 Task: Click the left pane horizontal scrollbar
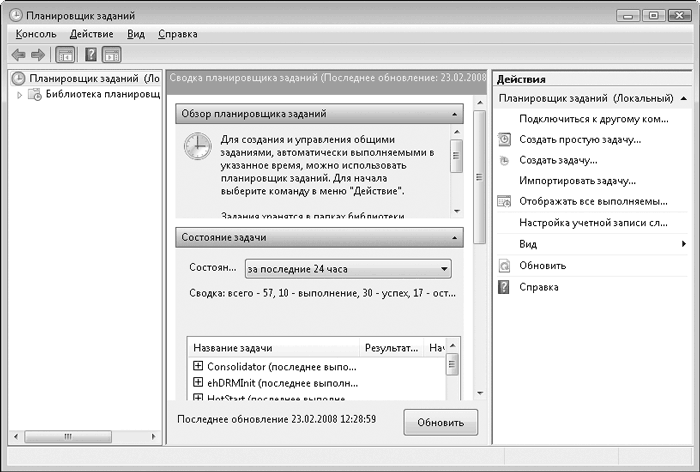point(82,437)
